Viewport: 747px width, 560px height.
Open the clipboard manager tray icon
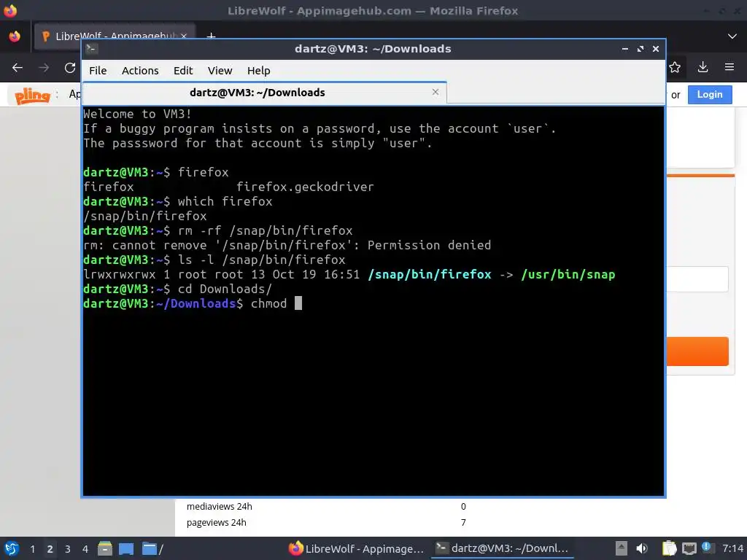[x=670, y=548]
